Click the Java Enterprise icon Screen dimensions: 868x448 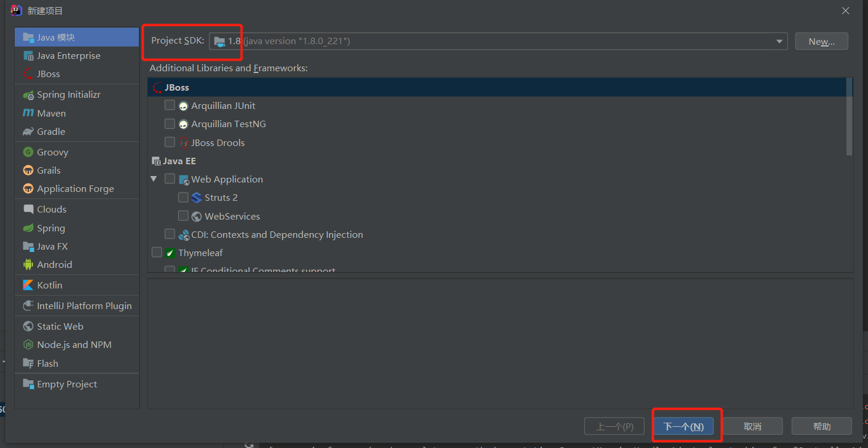(28, 56)
